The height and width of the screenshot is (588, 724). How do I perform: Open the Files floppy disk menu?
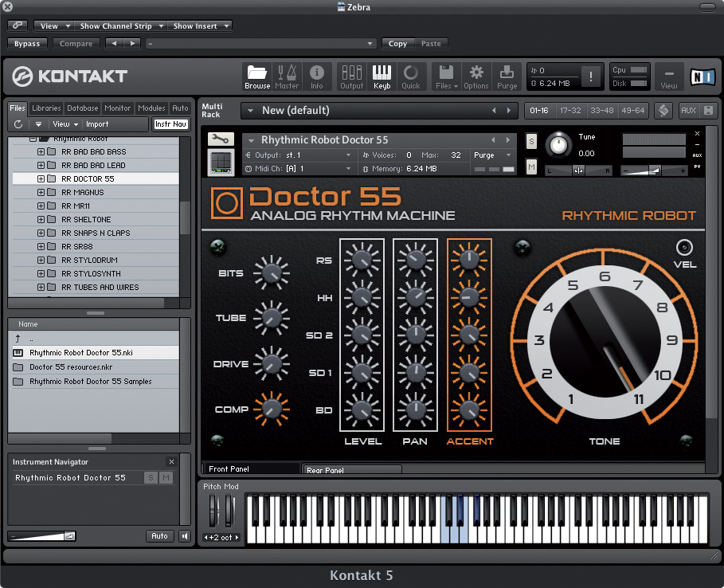point(447,76)
